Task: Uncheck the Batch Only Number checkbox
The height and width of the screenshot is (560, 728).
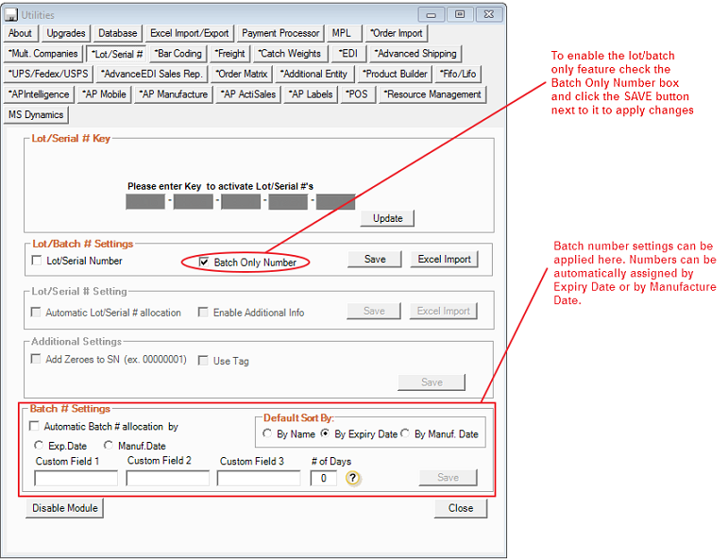Action: tap(204, 263)
